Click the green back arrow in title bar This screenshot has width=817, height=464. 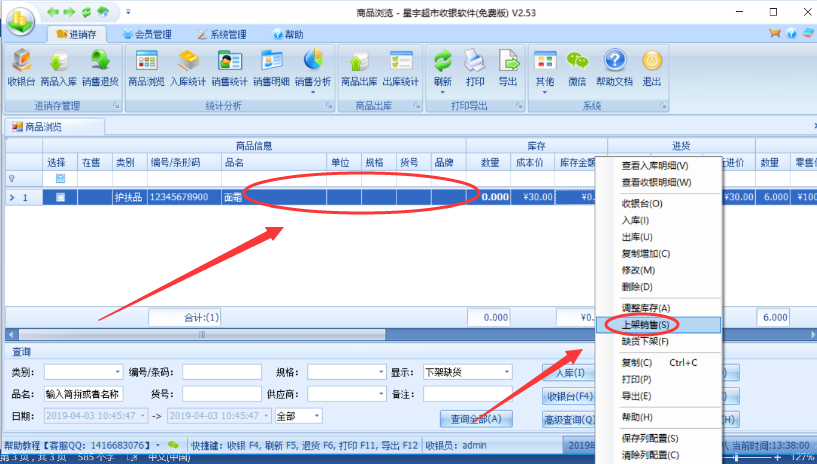click(x=53, y=11)
